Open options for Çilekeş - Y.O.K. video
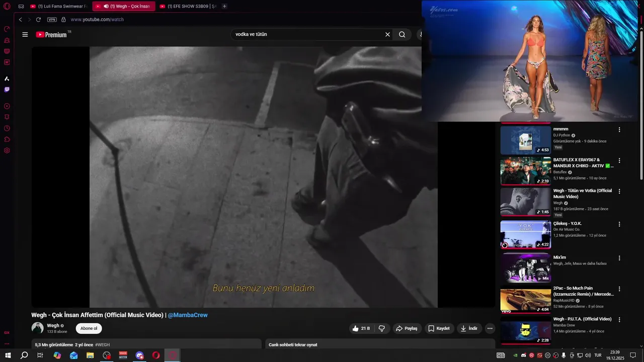Screen dimensions: 644x362 pyautogui.click(x=619, y=224)
